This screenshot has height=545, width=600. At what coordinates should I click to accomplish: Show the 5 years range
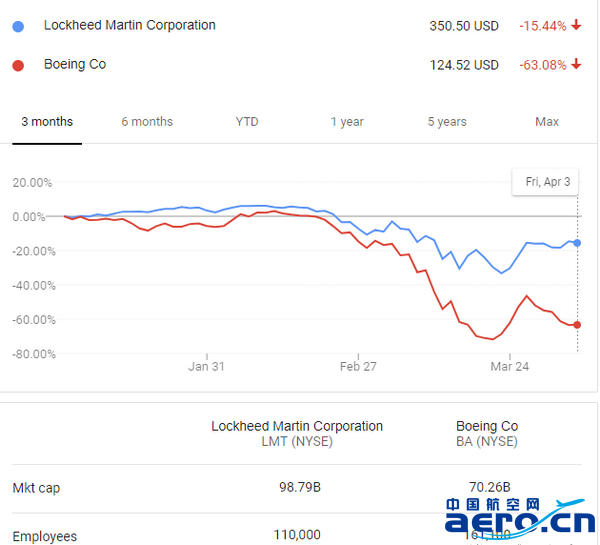447,122
